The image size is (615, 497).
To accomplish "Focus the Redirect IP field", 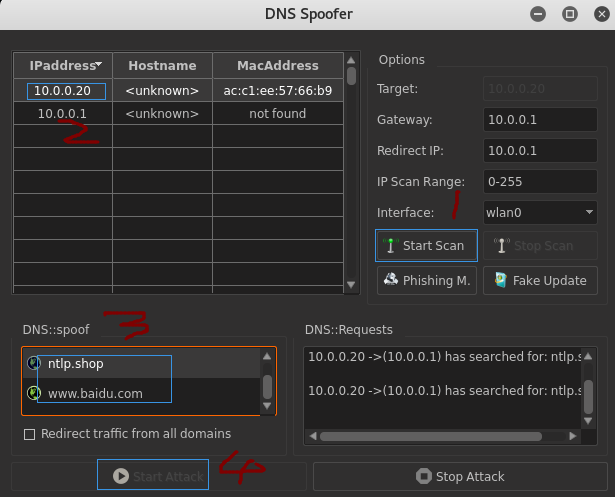I will (539, 151).
